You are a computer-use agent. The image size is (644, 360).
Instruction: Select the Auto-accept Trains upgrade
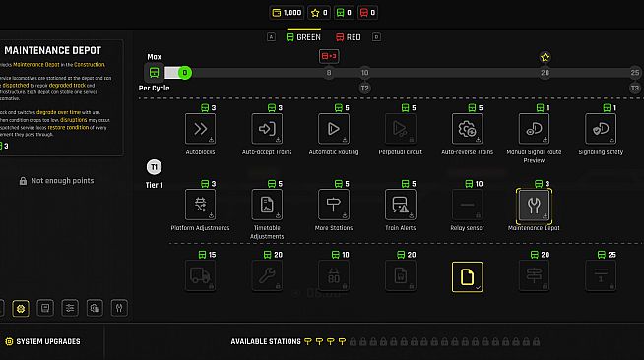click(267, 129)
